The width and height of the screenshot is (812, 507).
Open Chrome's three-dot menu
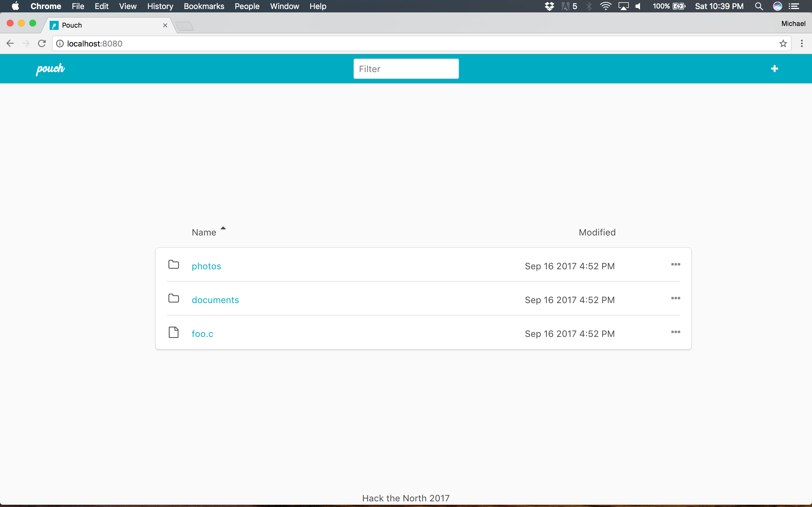coord(802,44)
